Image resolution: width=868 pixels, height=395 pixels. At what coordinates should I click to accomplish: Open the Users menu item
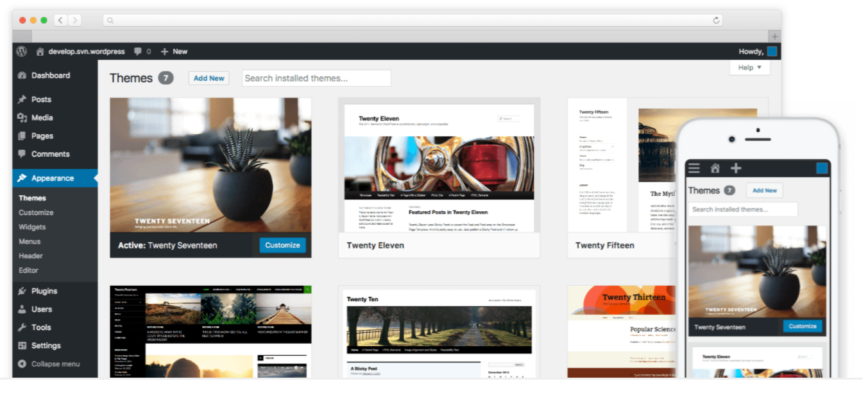42,309
